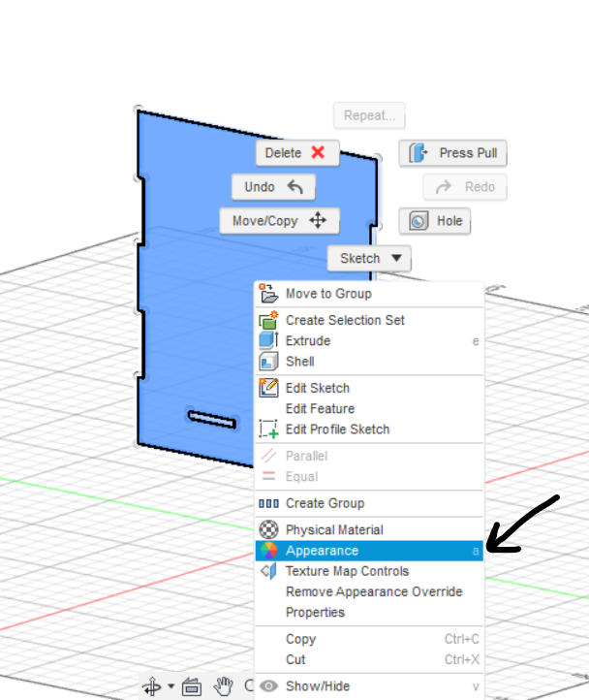The height and width of the screenshot is (700, 589).
Task: Select Remove Appearance Override
Action: coord(369,591)
